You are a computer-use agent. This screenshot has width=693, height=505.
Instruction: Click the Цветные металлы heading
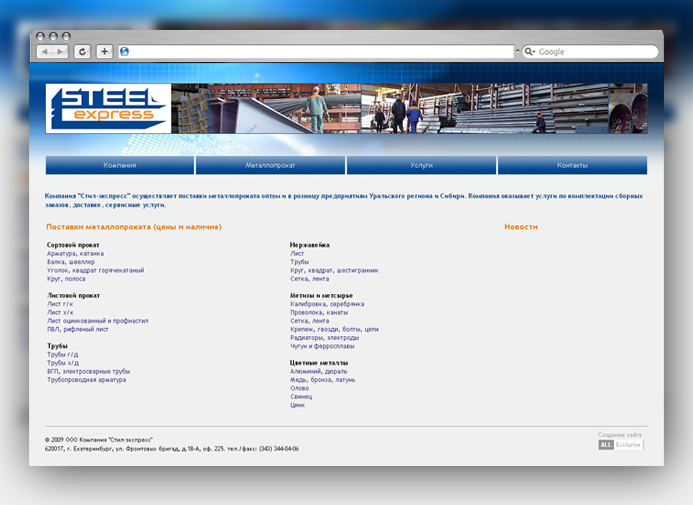[x=319, y=363]
